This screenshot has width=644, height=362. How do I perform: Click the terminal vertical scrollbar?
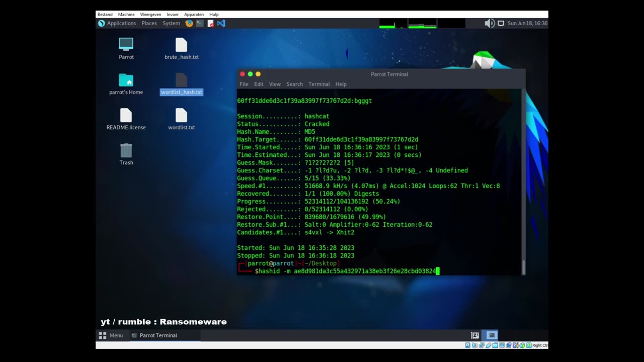click(x=523, y=182)
